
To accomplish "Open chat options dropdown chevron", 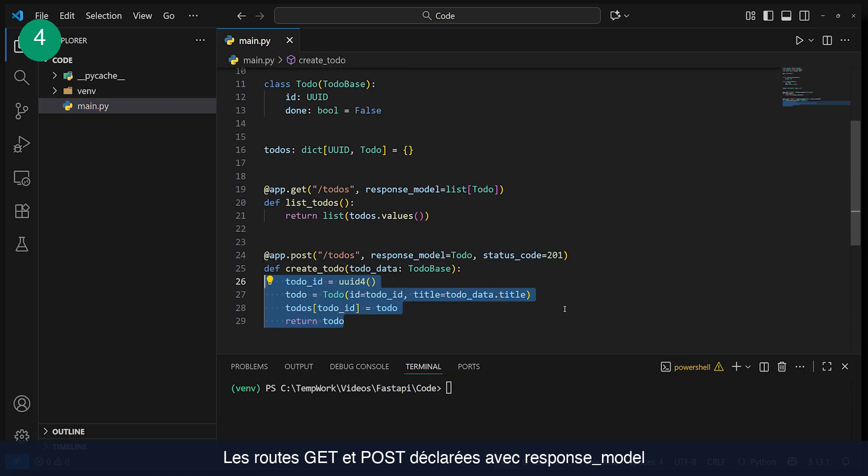I will click(x=626, y=16).
